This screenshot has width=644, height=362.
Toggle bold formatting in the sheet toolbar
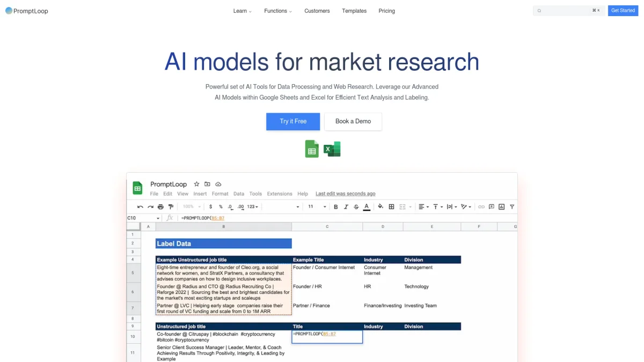pos(336,206)
